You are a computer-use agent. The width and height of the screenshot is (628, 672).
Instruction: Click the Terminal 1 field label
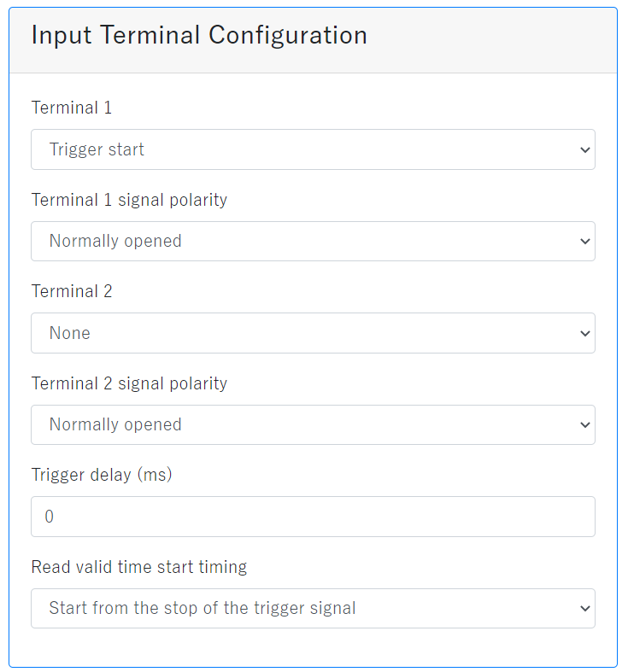click(72, 108)
